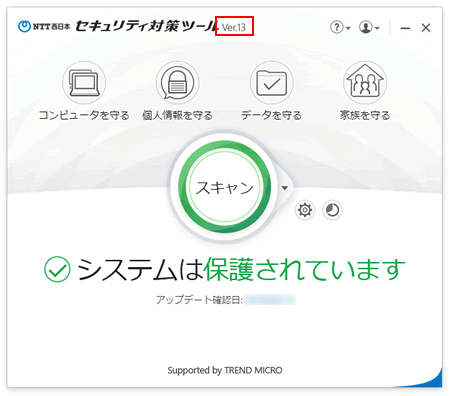Click the NTT西日本 logo
Viewport: 450px width, 396px height.
[x=44, y=26]
